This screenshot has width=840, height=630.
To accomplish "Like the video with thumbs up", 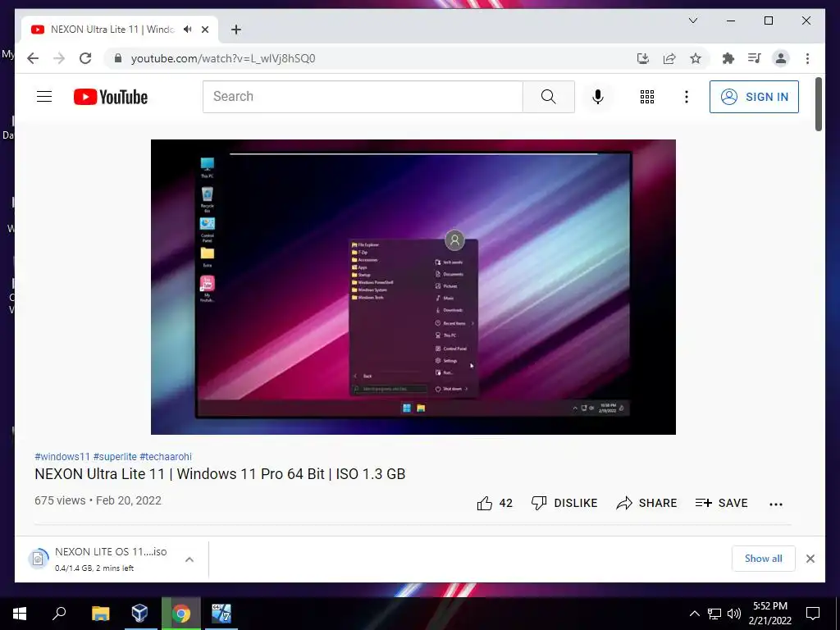I will tap(494, 503).
